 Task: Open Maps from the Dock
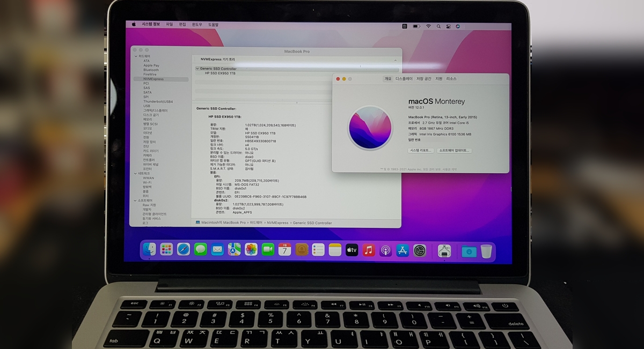coord(234,249)
